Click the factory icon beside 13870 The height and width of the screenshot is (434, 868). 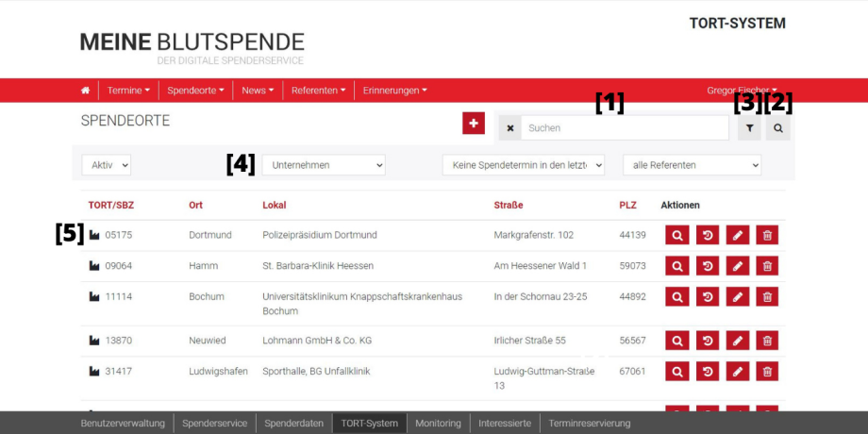click(94, 341)
